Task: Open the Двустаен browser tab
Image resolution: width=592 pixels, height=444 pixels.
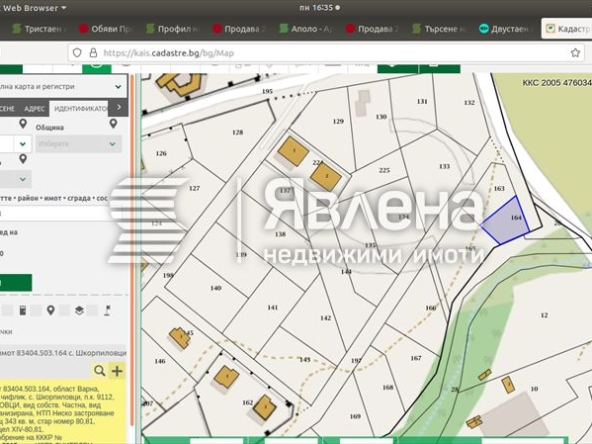Action: click(506, 29)
